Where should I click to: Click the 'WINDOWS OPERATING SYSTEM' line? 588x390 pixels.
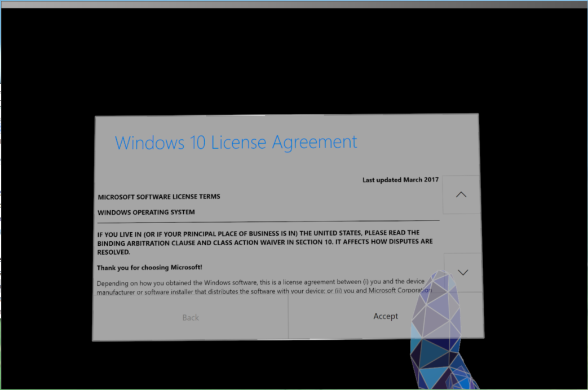tap(146, 212)
